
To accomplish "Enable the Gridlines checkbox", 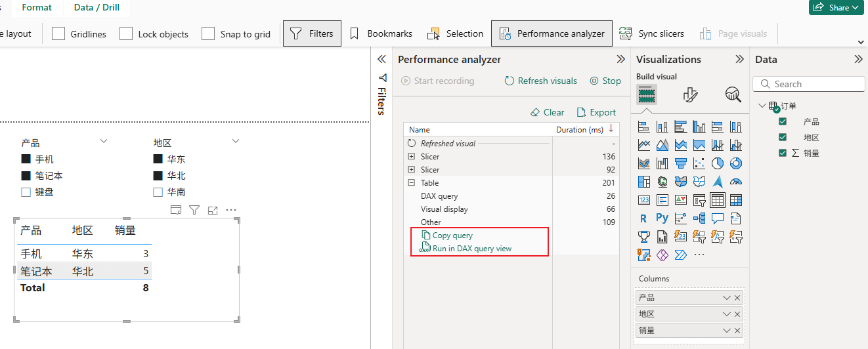I will tap(58, 33).
